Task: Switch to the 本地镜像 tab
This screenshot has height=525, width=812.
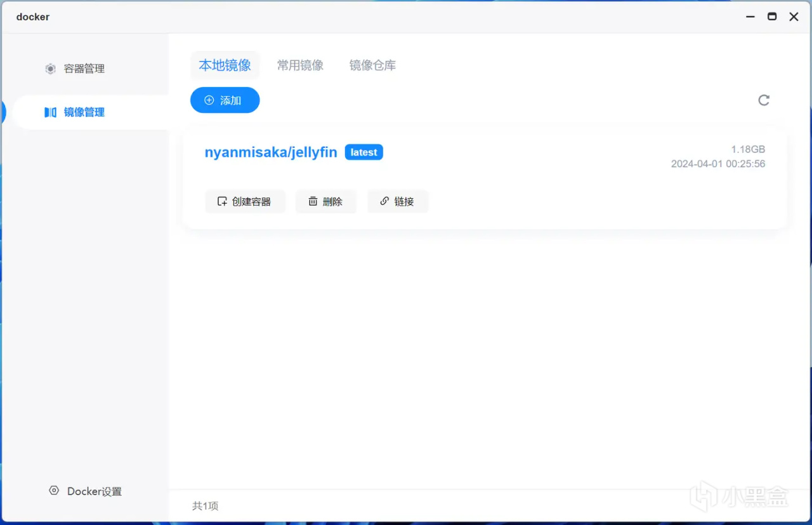Action: tap(225, 65)
